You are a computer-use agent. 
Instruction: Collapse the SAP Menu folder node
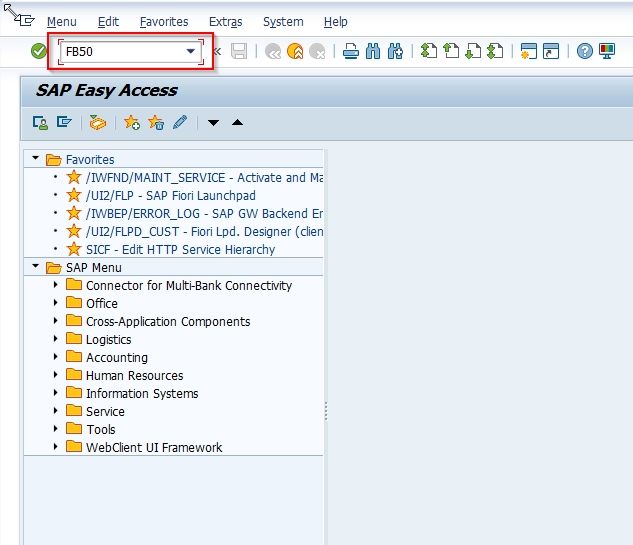pos(36,266)
